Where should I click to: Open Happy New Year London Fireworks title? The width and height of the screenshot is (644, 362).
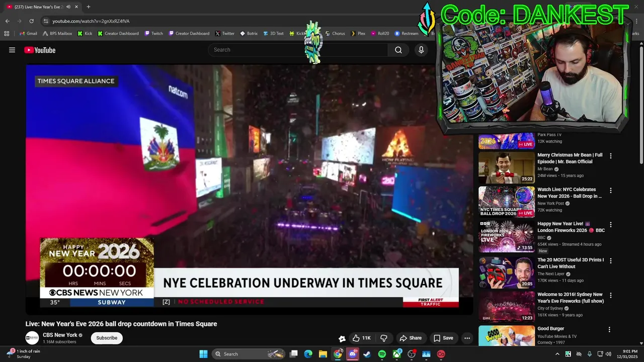[x=571, y=227]
